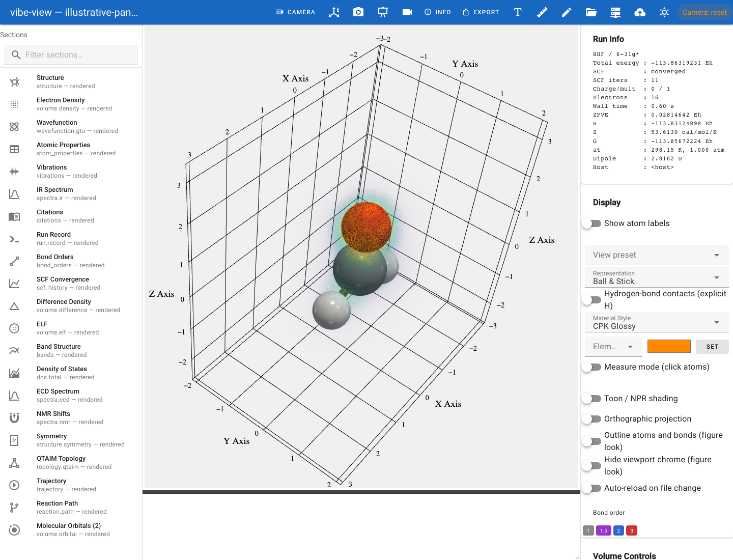This screenshot has width=733, height=560.
Task: Expand the Material Style dropdown
Action: pos(657,322)
